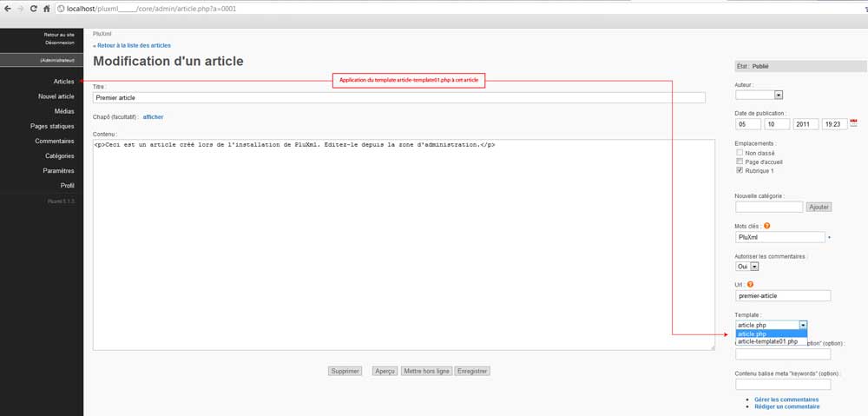Click the browser home icon
The height and width of the screenshot is (416, 868).
pos(46,8)
